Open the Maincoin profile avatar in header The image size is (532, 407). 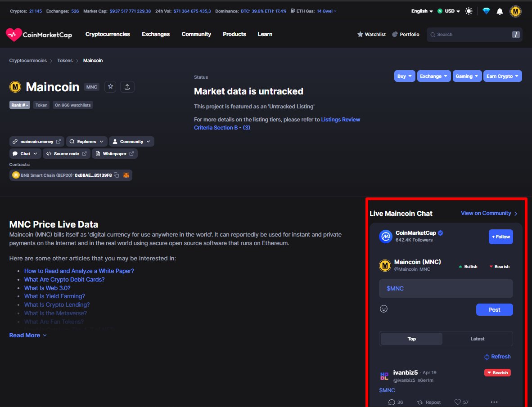[x=515, y=12]
